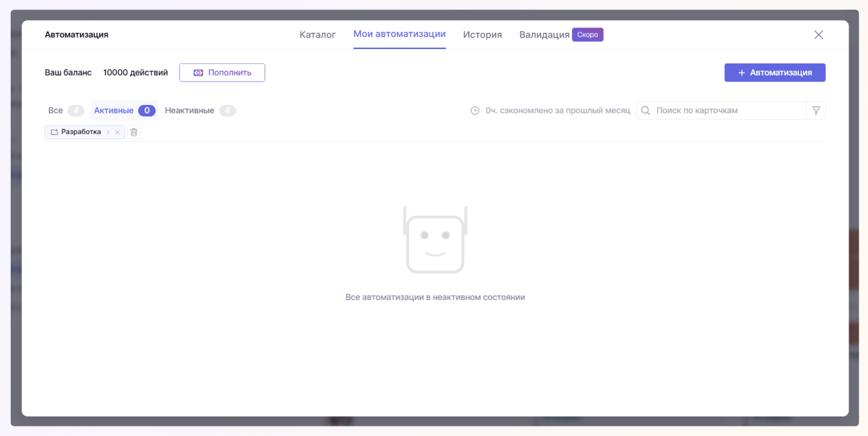Open the Каталог tab

[x=317, y=35]
